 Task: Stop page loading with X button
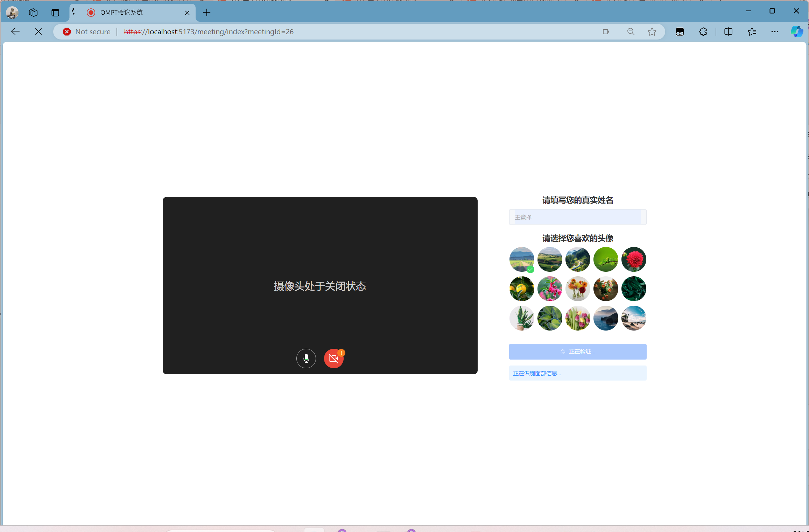38,31
